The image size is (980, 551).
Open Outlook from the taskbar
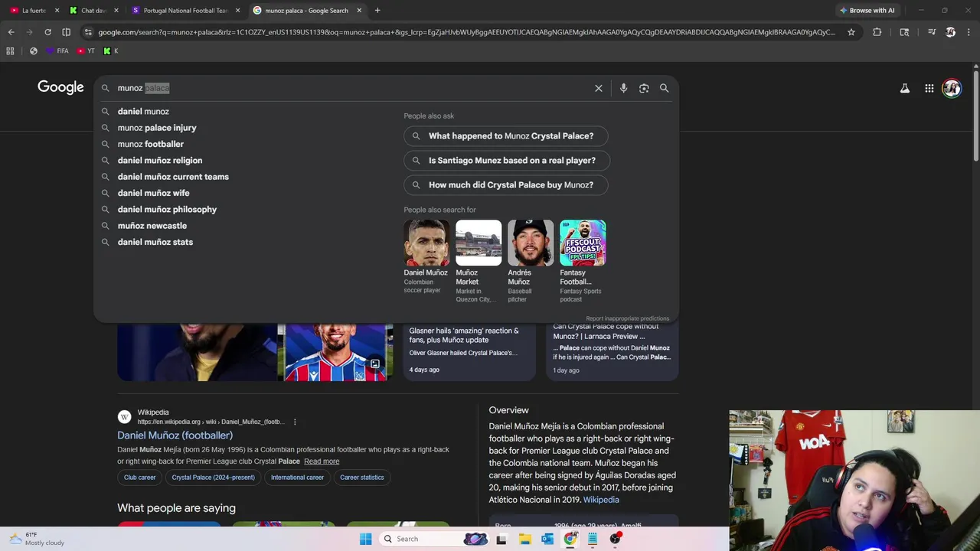(547, 539)
